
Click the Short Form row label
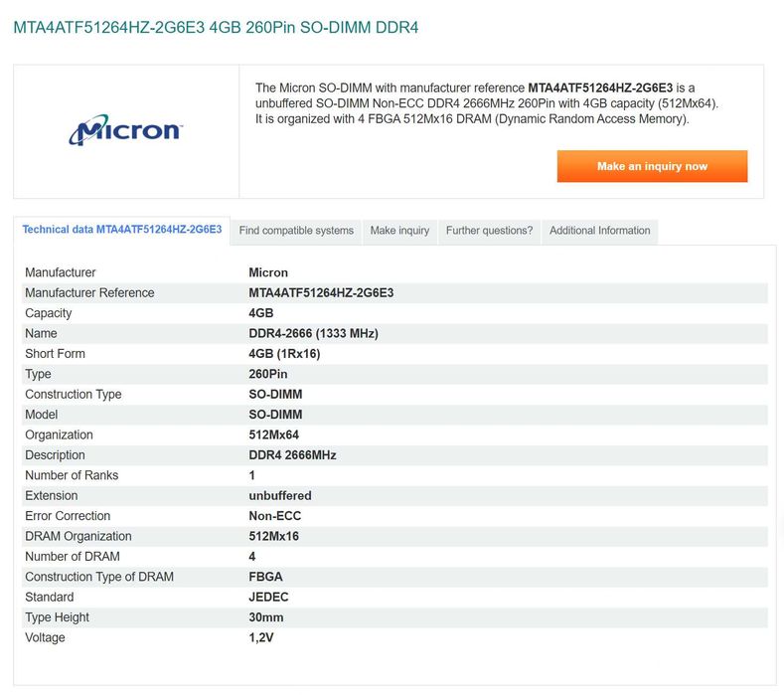pos(55,354)
